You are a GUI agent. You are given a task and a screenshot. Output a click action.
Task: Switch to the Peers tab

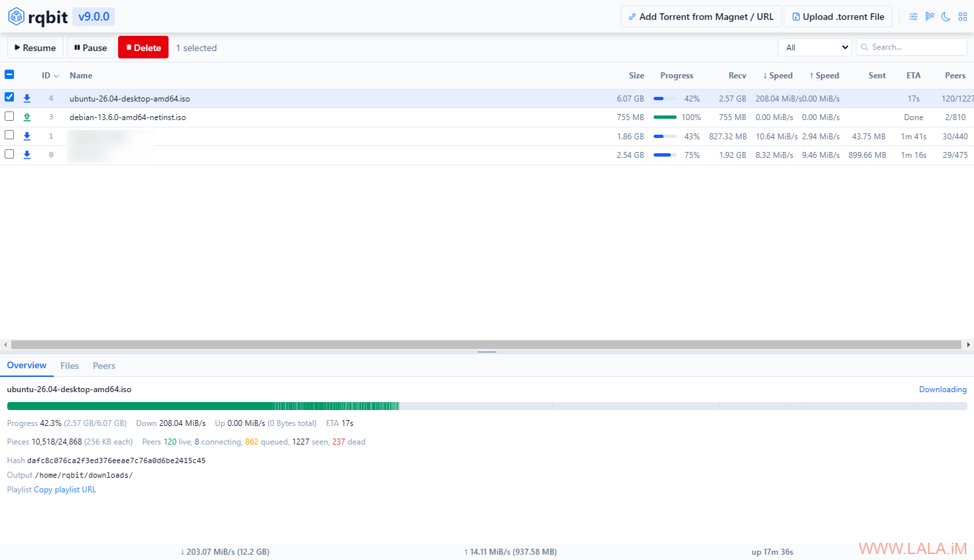[104, 366]
